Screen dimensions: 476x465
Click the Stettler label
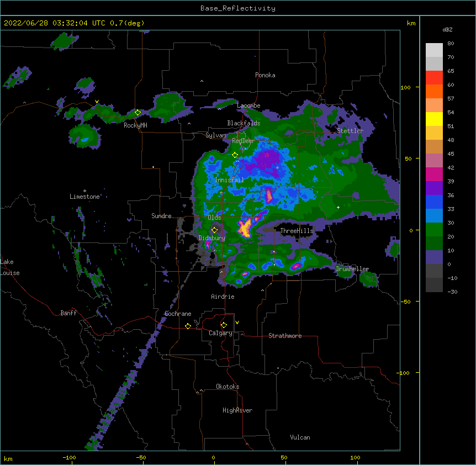point(350,131)
